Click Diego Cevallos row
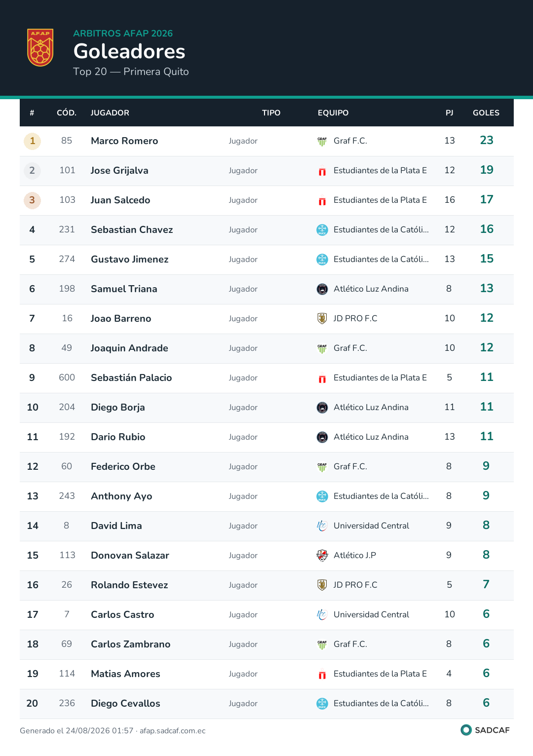533x756 pixels. point(266,704)
